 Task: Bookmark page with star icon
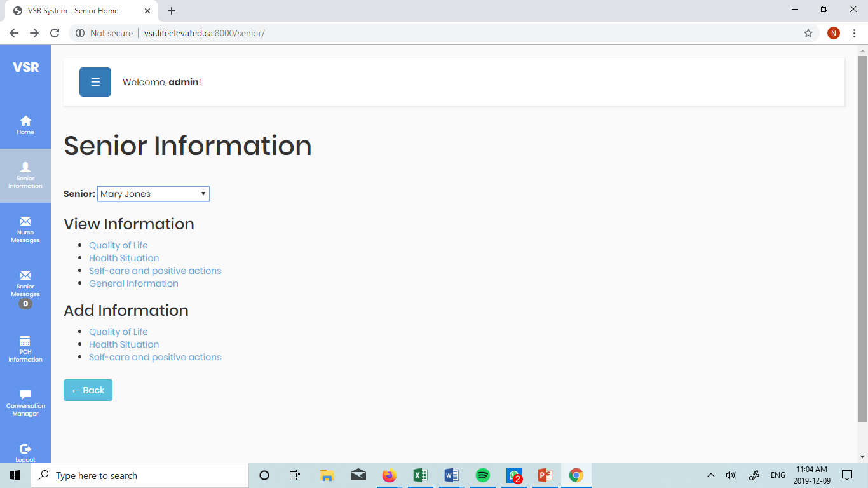808,33
